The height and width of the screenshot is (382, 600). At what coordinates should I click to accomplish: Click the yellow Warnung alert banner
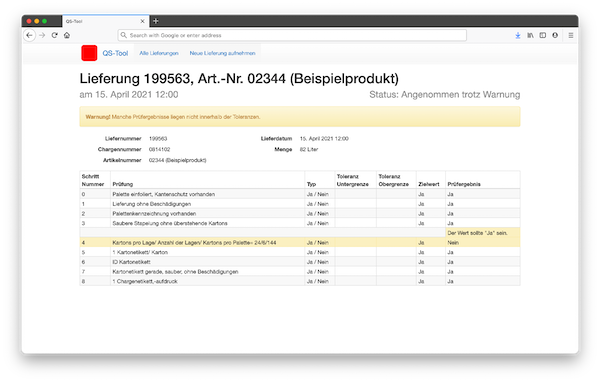300,117
